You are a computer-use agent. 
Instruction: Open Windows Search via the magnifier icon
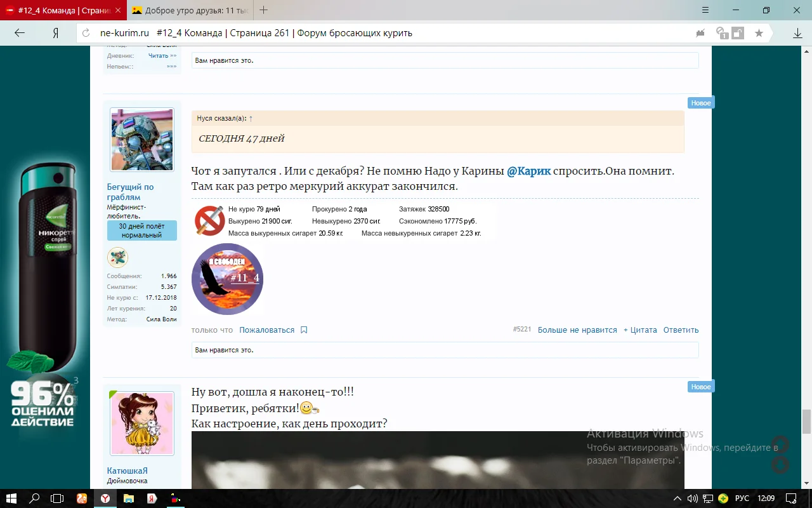(x=34, y=498)
